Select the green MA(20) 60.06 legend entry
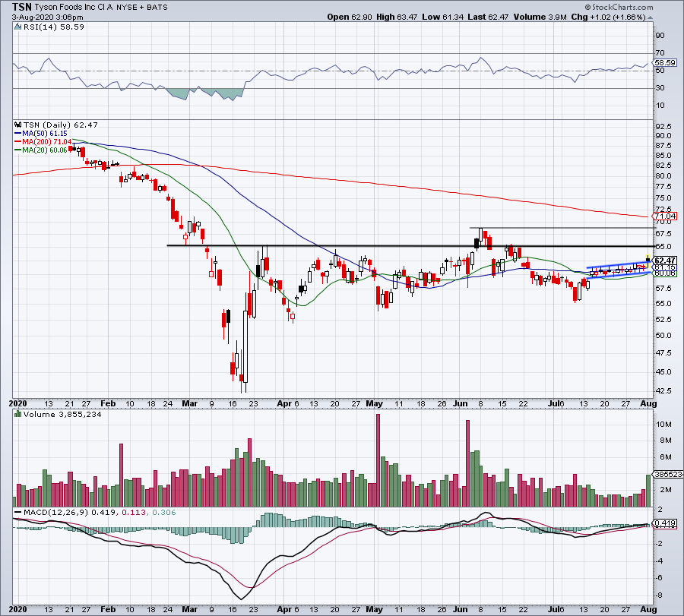This screenshot has width=684, height=616. [x=40, y=150]
